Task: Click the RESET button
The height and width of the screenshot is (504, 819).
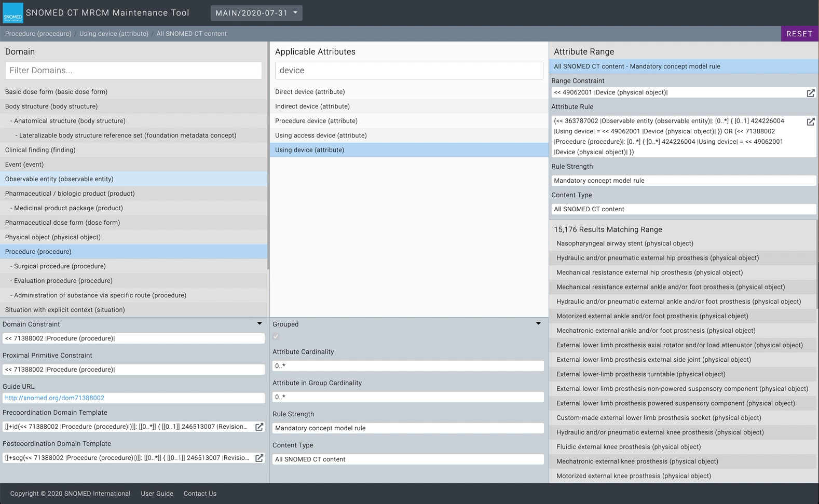Action: coord(799,34)
